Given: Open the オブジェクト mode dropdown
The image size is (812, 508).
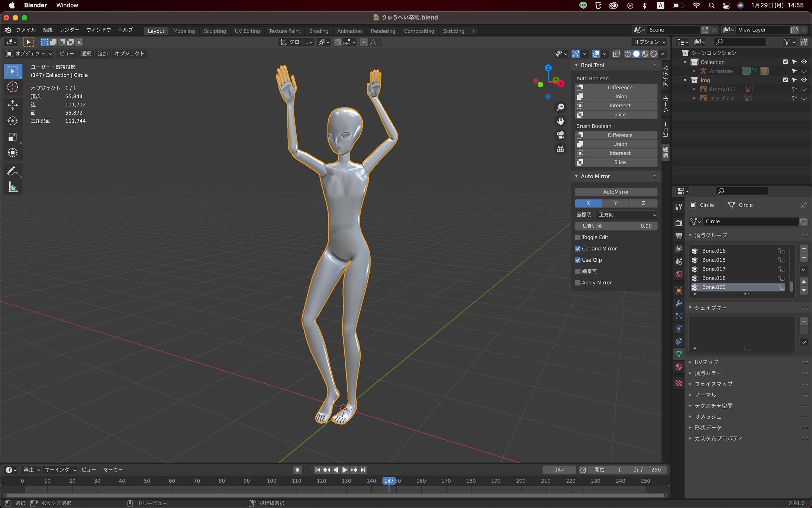Looking at the screenshot, I should click(29, 54).
